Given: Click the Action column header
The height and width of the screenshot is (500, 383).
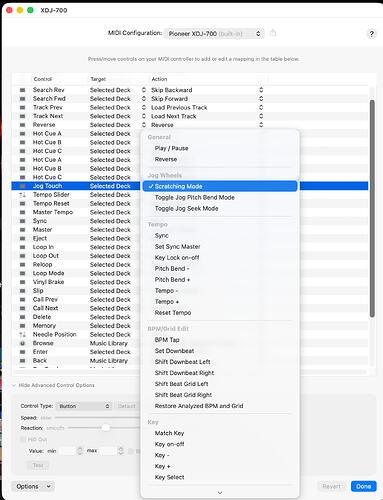Looking at the screenshot, I should pyautogui.click(x=159, y=79).
